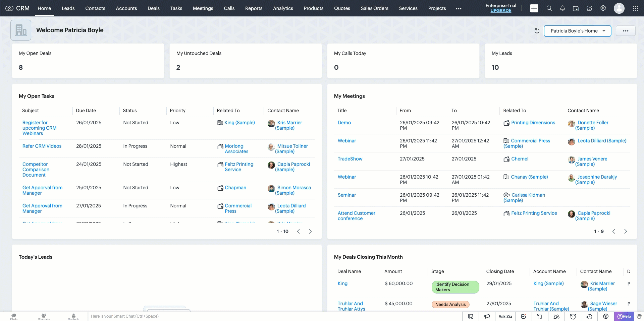Open Truhlar And Truhlar Attys deal

coord(351,306)
